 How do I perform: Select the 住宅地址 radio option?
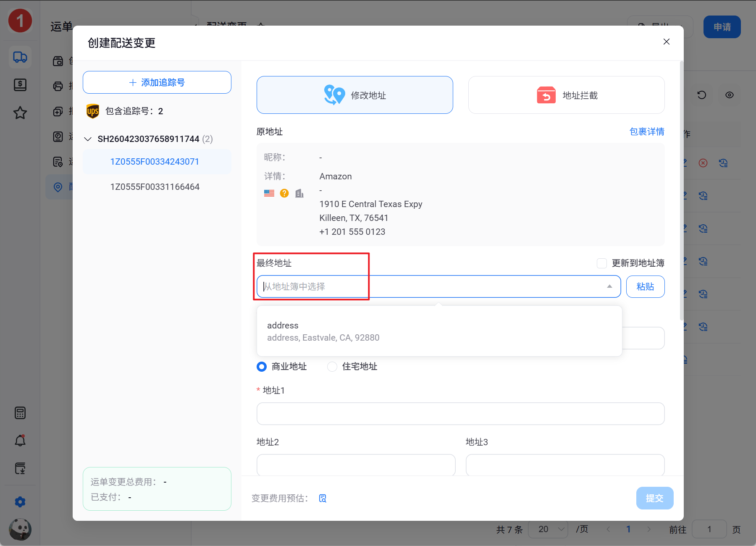pyautogui.click(x=332, y=367)
